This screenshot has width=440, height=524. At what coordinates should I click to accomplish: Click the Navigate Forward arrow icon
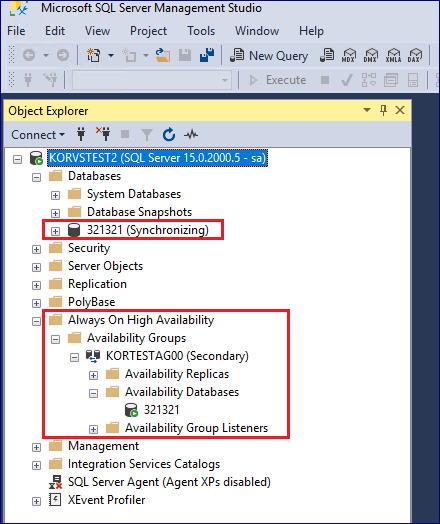[x=63, y=55]
